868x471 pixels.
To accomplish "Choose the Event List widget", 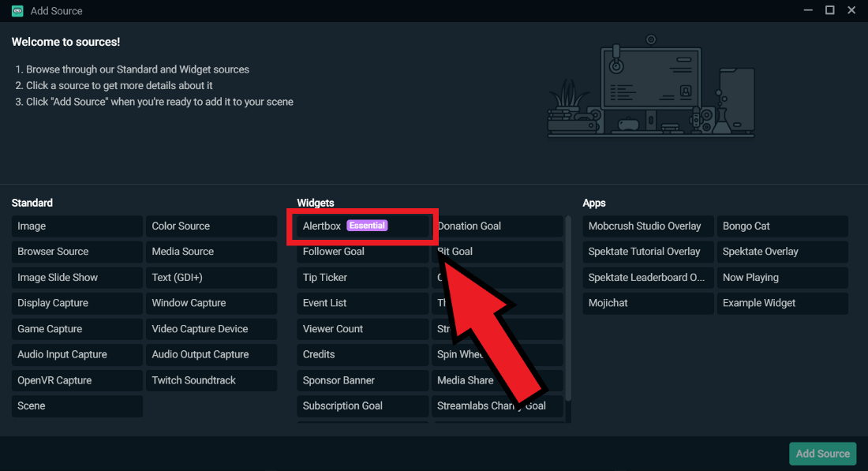I will 363,303.
